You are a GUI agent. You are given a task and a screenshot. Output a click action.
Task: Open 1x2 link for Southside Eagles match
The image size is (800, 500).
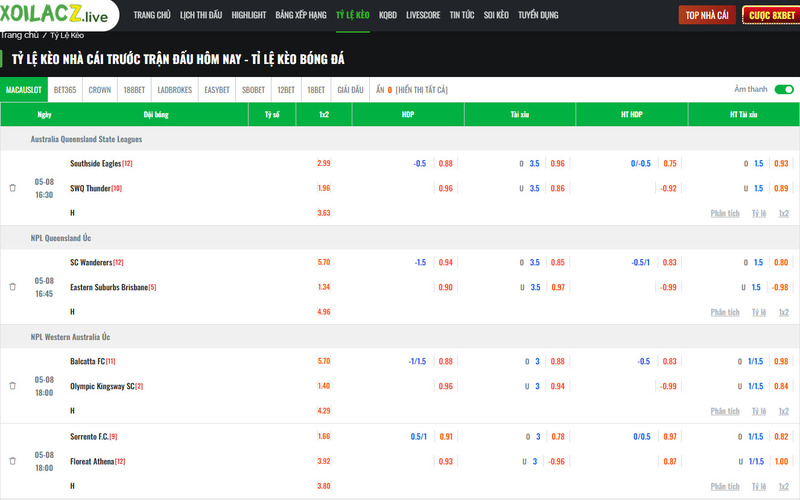point(784,213)
